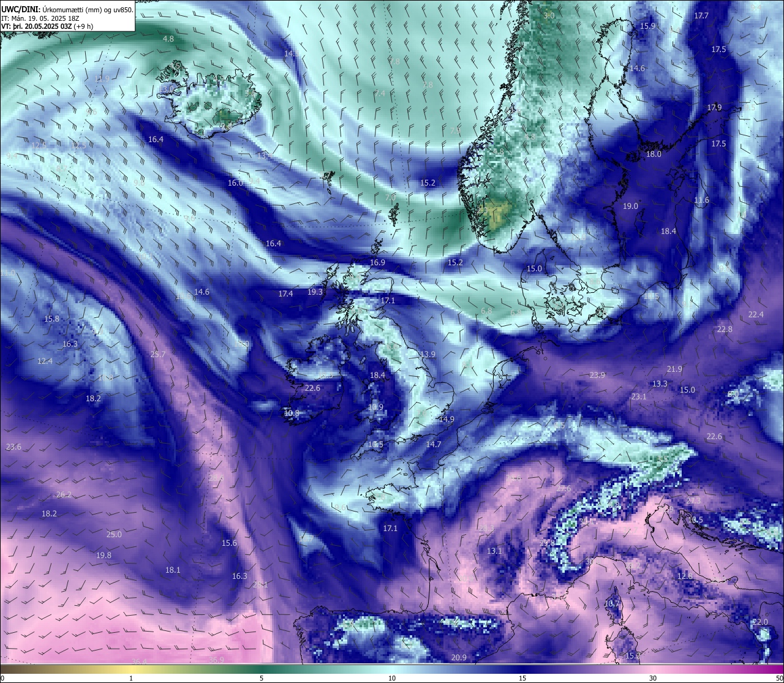This screenshot has height=683, width=784.
Task: Click the '17.4' value on the map
Action: click(x=285, y=294)
